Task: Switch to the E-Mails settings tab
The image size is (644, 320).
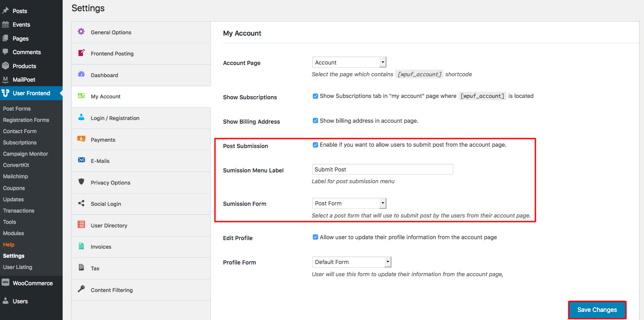Action: [x=141, y=161]
